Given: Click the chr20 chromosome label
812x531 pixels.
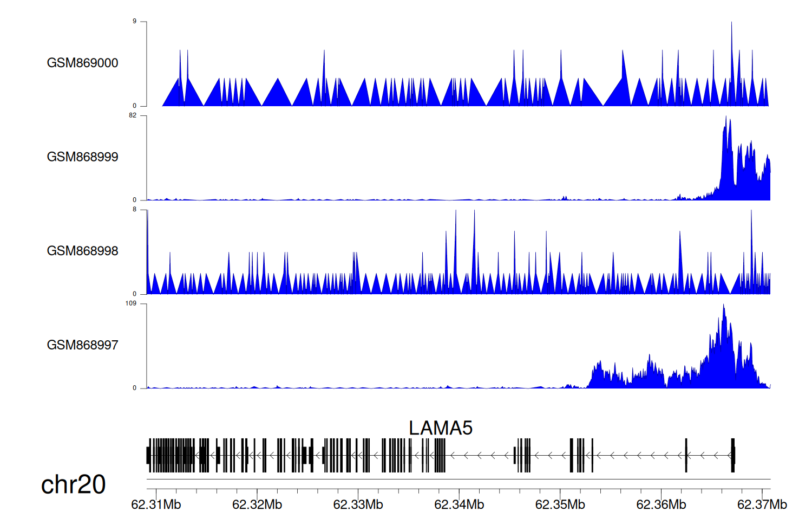Looking at the screenshot, I should (x=73, y=484).
